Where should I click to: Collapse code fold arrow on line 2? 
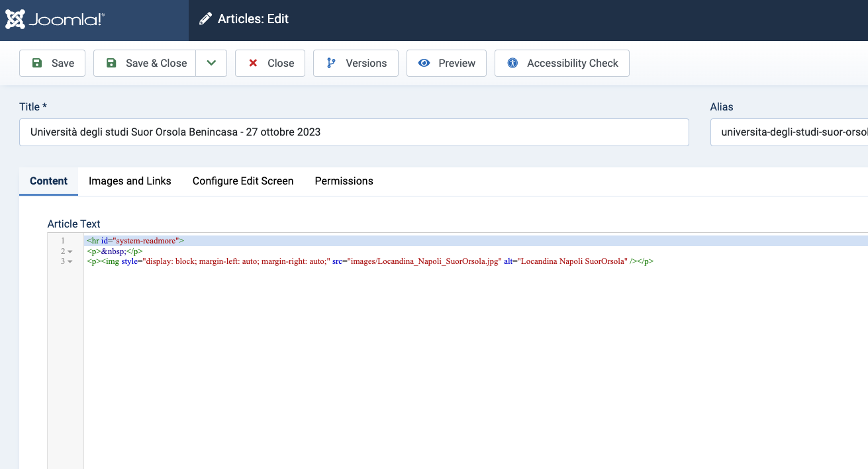pyautogui.click(x=70, y=251)
